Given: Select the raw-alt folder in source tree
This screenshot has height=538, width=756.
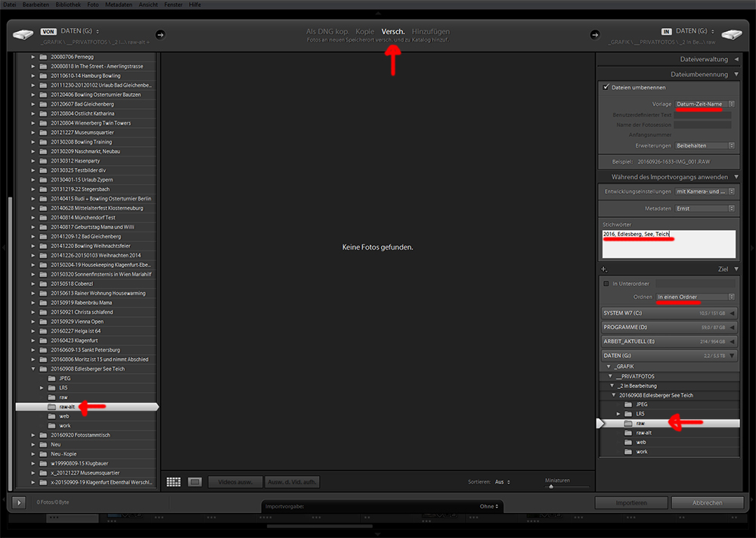Looking at the screenshot, I should [87, 407].
